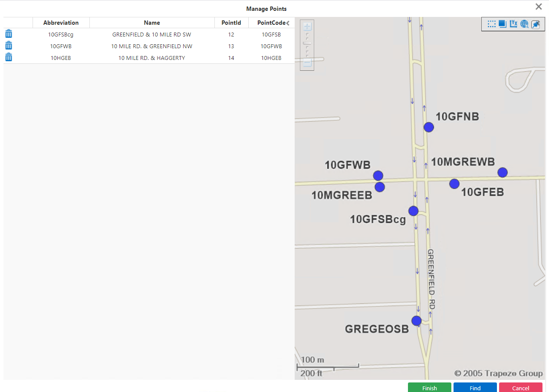Click the globe search icon
The width and height of the screenshot is (549, 392).
524,24
